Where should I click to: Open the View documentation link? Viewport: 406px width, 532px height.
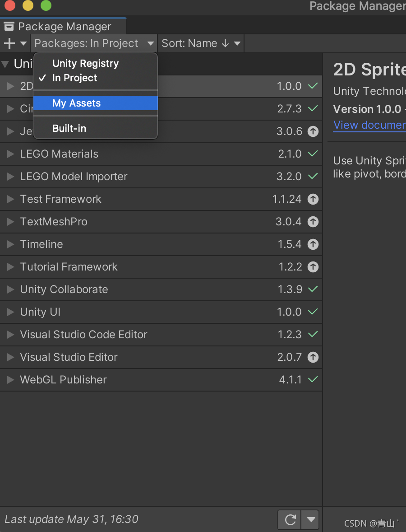tap(369, 125)
